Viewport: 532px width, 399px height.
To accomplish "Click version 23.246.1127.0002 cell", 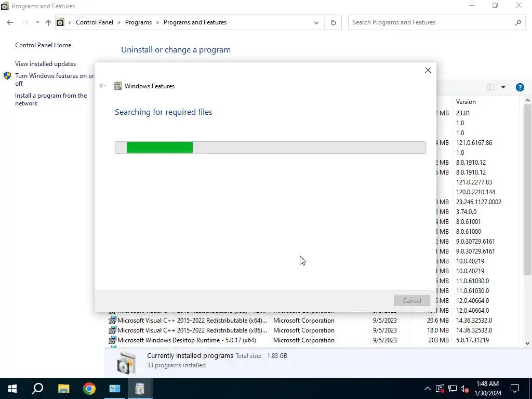I will [478, 202].
